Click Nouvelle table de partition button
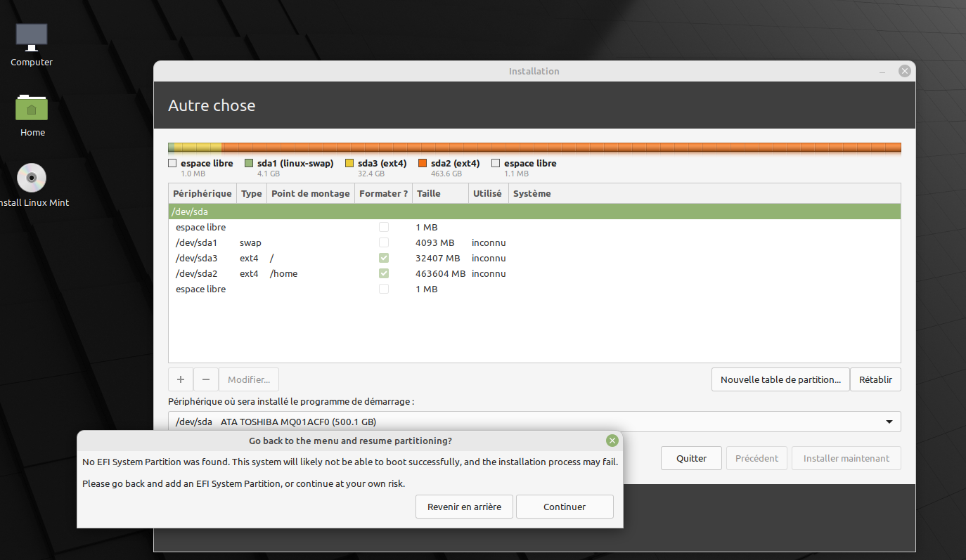This screenshot has width=966, height=560. pyautogui.click(x=780, y=379)
